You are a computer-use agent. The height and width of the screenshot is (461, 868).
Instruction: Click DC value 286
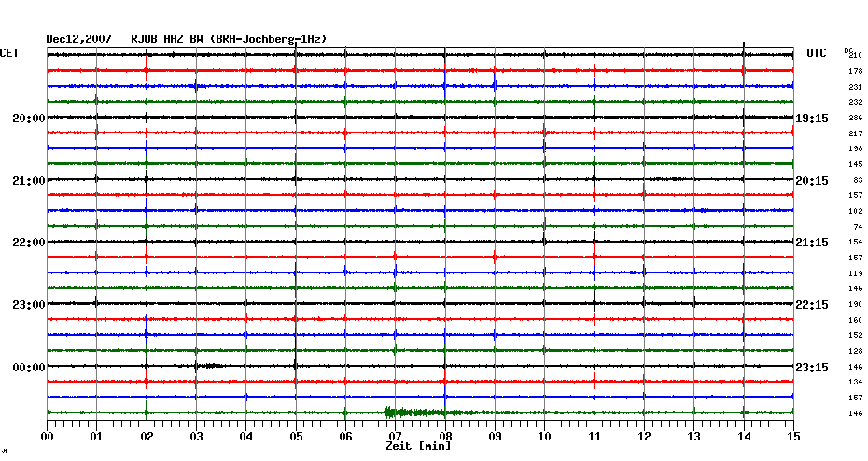pyautogui.click(x=856, y=118)
